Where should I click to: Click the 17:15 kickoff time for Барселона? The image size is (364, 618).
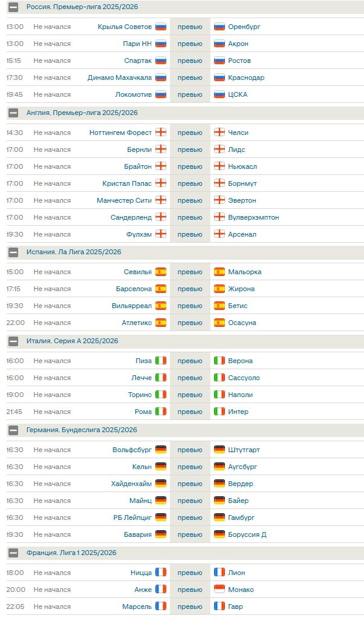click(15, 289)
